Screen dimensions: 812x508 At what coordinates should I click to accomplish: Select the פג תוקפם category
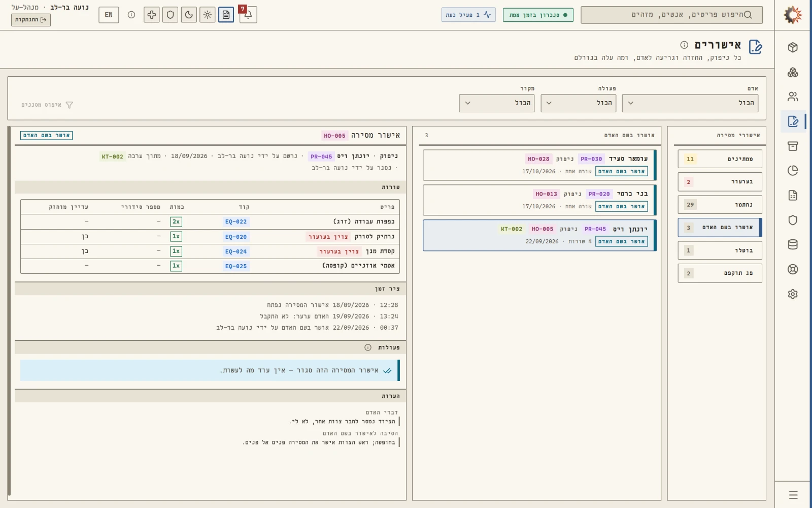[720, 273]
